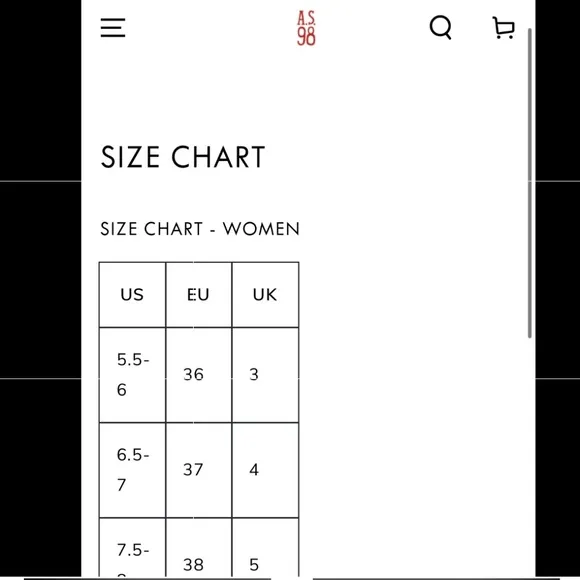Click the EU 38 size cell
Image resolution: width=580 pixels, height=580 pixels.
point(199,547)
